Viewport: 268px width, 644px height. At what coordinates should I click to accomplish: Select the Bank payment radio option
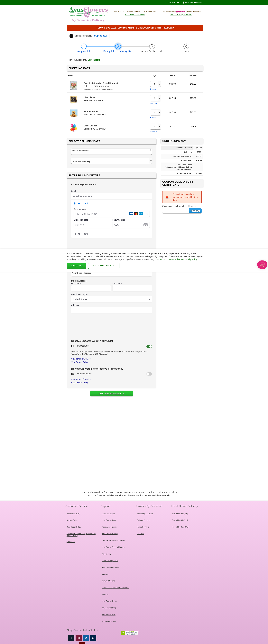pyautogui.click(x=75, y=234)
